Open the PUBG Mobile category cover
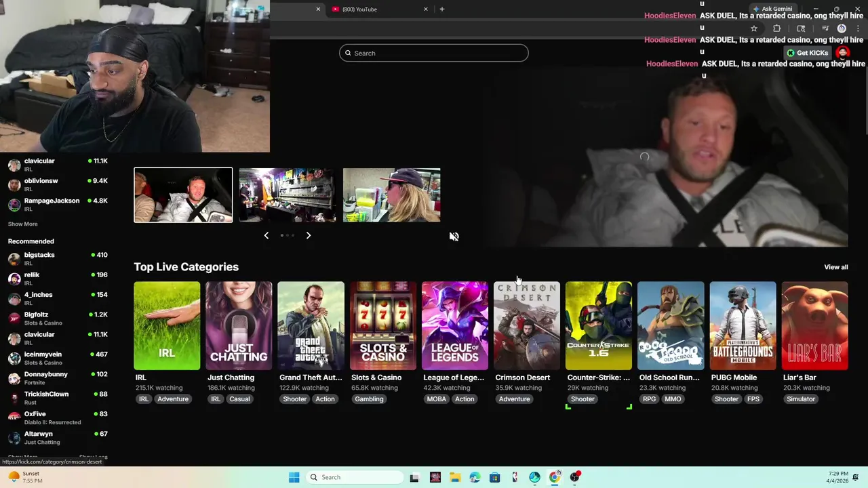868x488 pixels. tap(743, 326)
